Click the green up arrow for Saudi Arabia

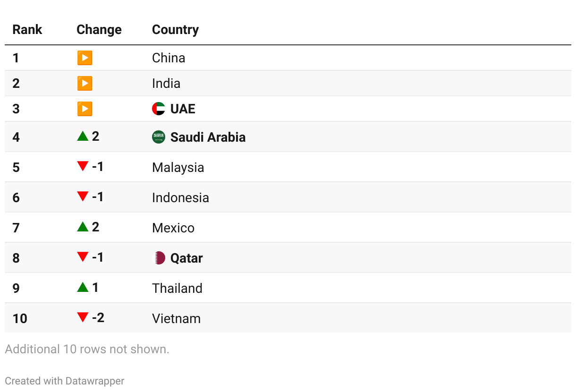point(83,136)
